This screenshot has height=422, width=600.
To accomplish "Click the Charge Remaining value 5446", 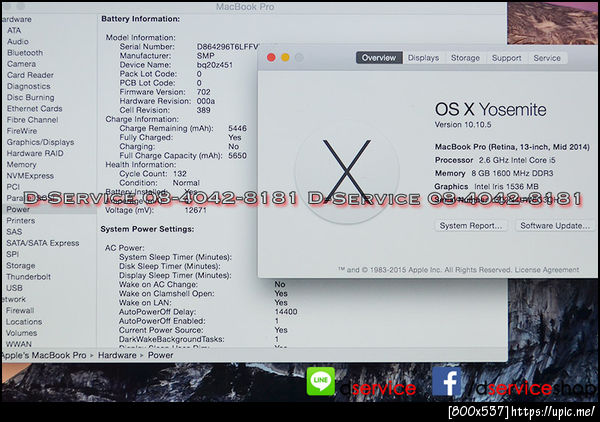I will click(237, 128).
